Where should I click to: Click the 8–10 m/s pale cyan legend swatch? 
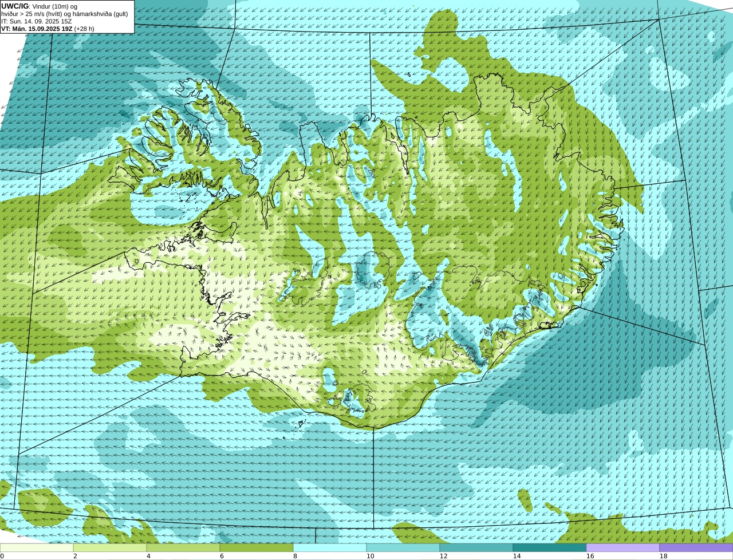(330, 547)
